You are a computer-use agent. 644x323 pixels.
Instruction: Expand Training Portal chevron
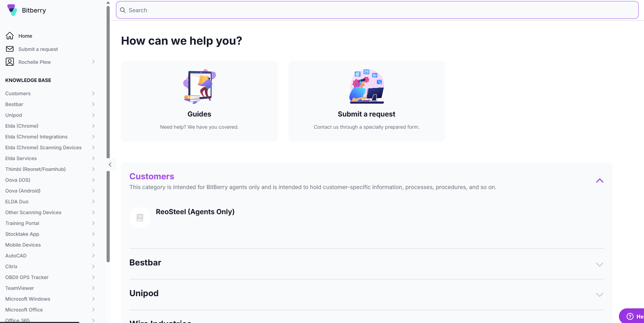[x=93, y=223]
